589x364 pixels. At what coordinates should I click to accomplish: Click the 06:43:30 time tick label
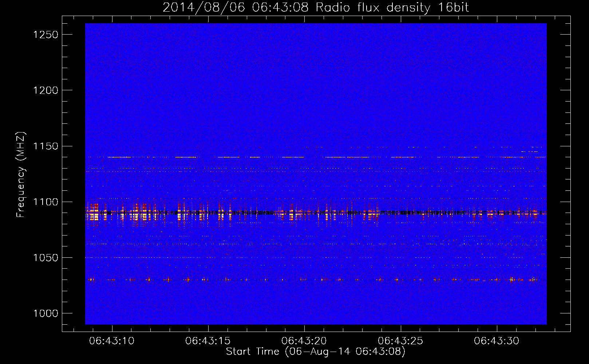(x=497, y=341)
